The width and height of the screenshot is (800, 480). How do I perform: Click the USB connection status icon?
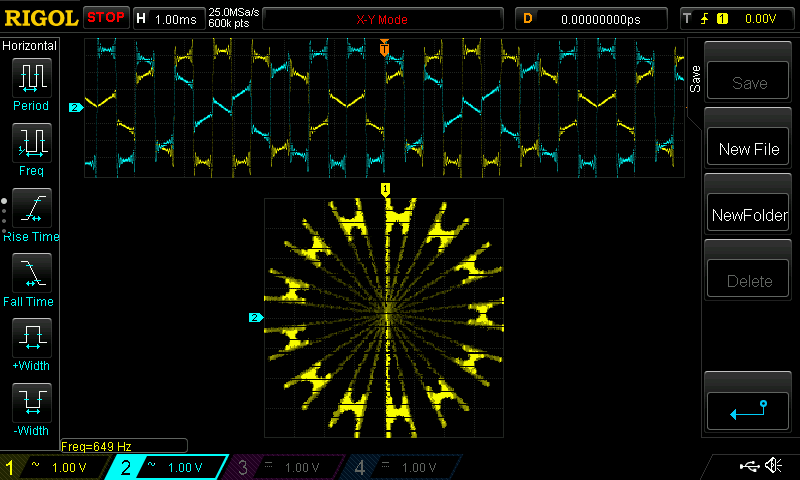pyautogui.click(x=748, y=466)
